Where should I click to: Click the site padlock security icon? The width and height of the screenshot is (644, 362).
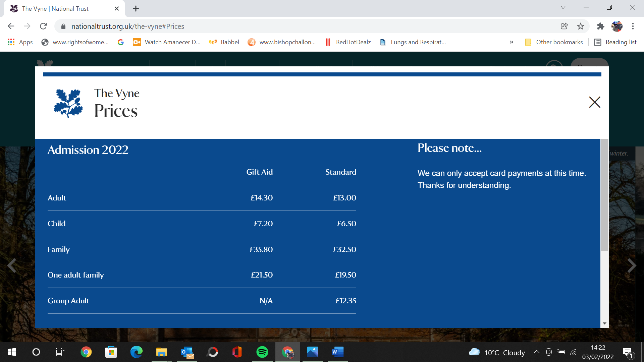coord(63,26)
